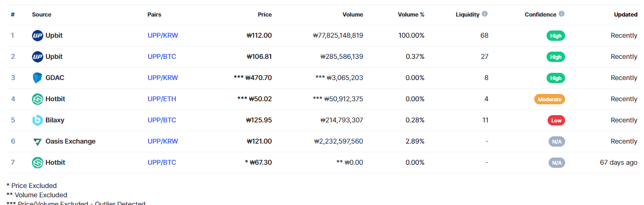Click the volume percentage 2.89%
This screenshot has height=205, width=644.
click(415, 141)
